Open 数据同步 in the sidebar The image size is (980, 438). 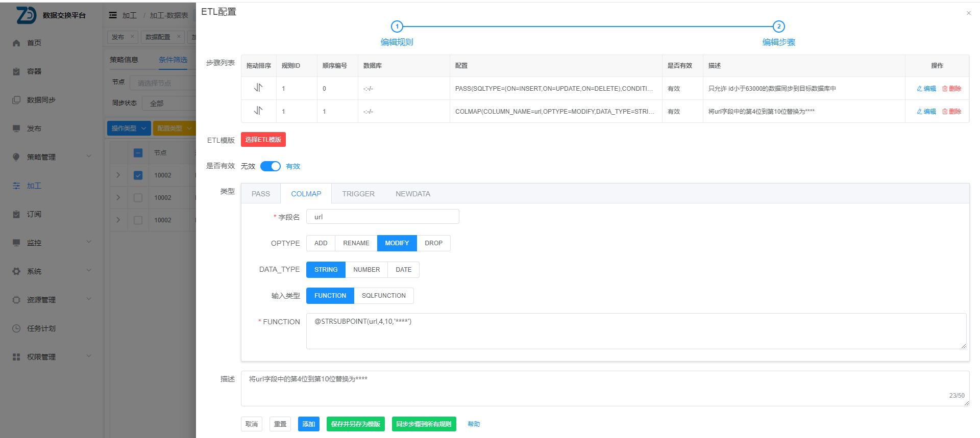pos(41,100)
